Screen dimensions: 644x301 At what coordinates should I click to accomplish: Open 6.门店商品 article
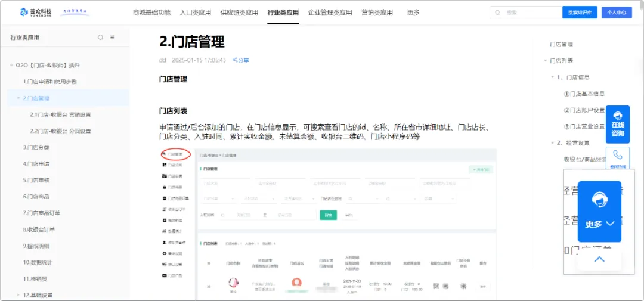(36, 197)
